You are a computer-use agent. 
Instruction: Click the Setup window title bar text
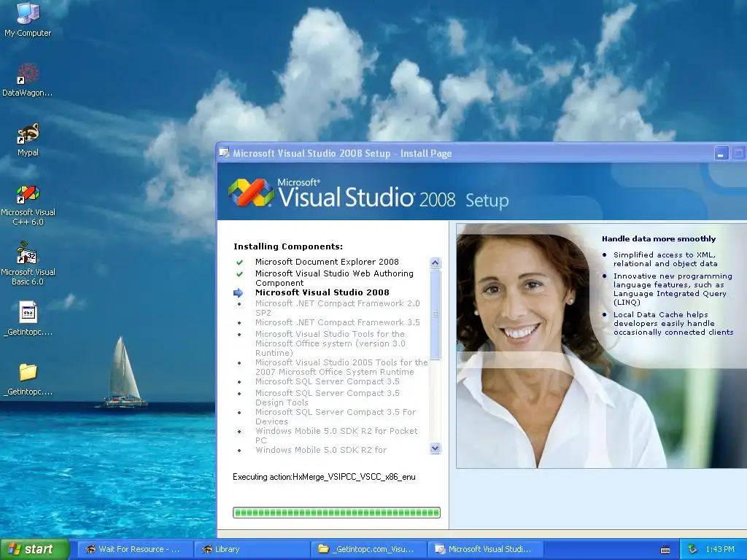pos(342,153)
